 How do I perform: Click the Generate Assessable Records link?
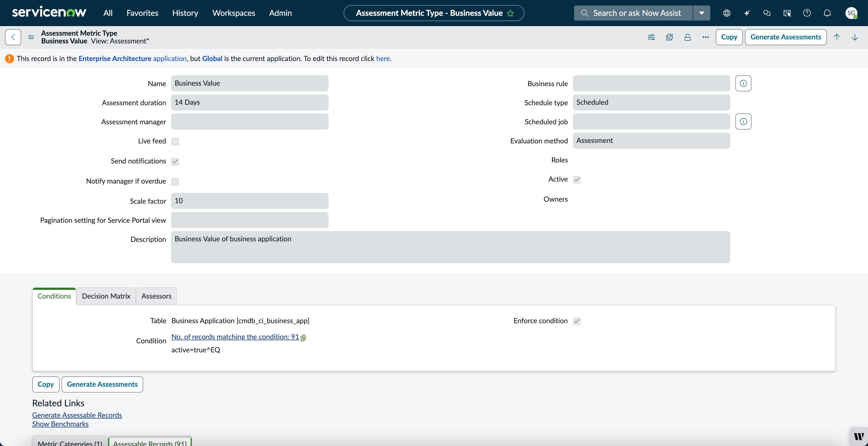coord(77,415)
